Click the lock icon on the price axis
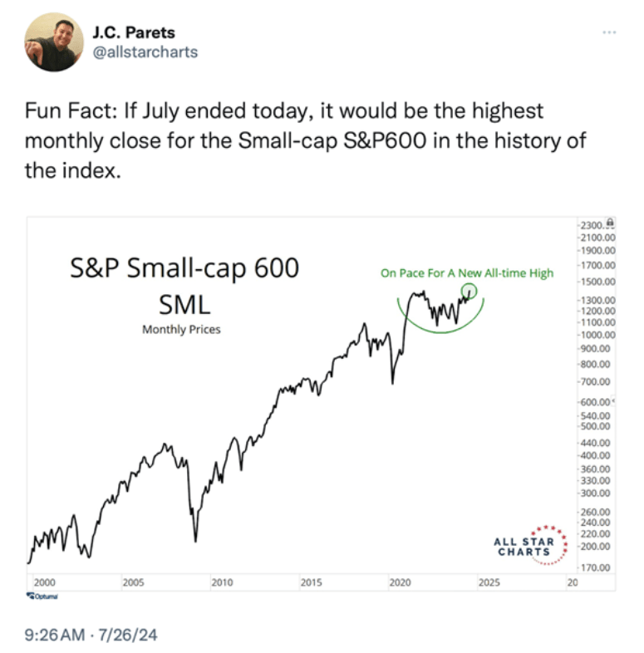The image size is (644, 653). pyautogui.click(x=611, y=223)
